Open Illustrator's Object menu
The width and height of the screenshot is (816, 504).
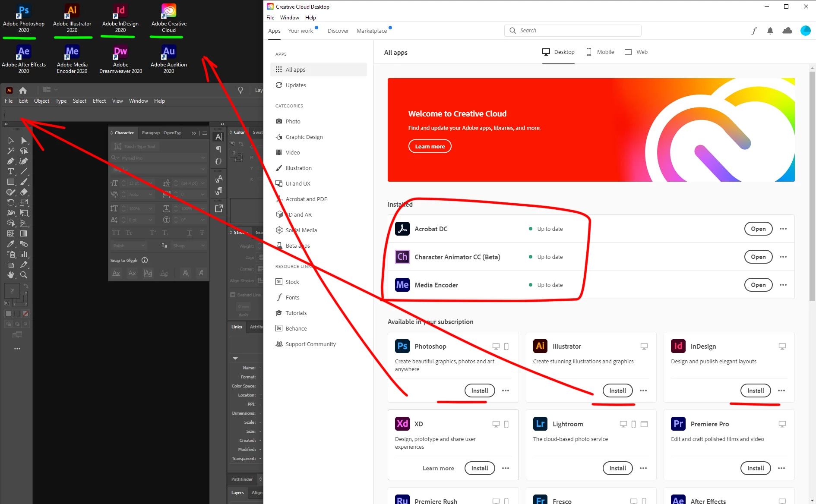pyautogui.click(x=41, y=101)
